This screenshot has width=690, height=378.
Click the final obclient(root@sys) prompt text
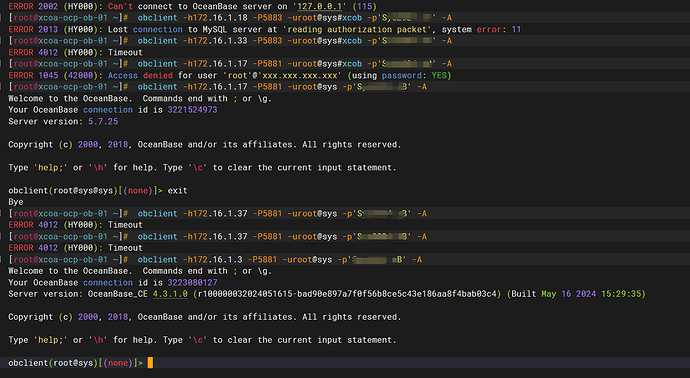pos(75,363)
